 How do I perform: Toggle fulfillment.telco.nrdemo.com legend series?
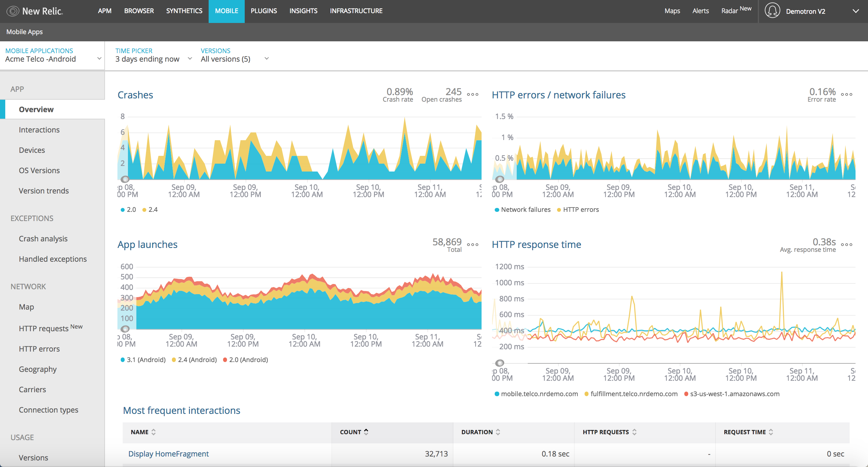[631, 394]
